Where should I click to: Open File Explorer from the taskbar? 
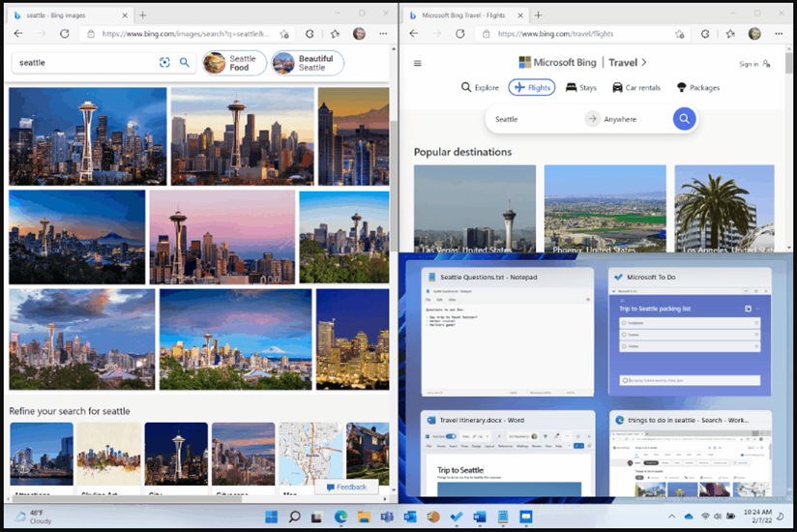coord(364,517)
